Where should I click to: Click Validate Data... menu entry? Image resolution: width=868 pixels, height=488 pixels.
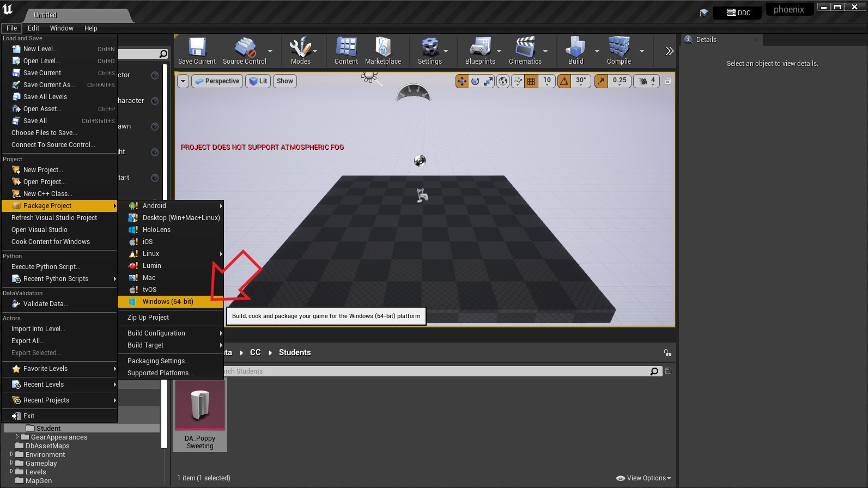tap(59, 304)
